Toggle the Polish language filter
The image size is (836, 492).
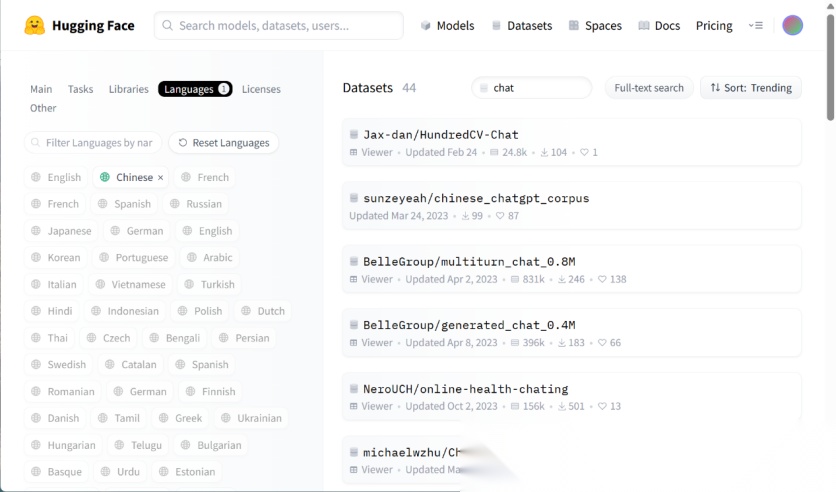[x=200, y=311]
